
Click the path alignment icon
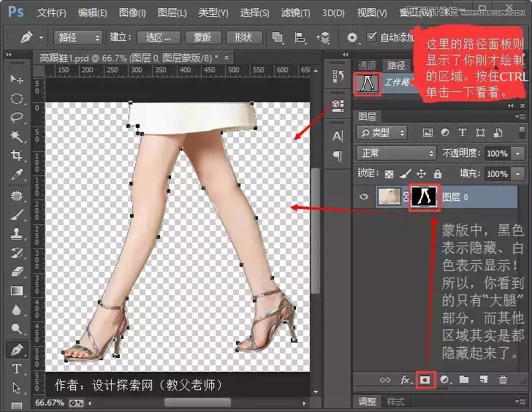300,37
